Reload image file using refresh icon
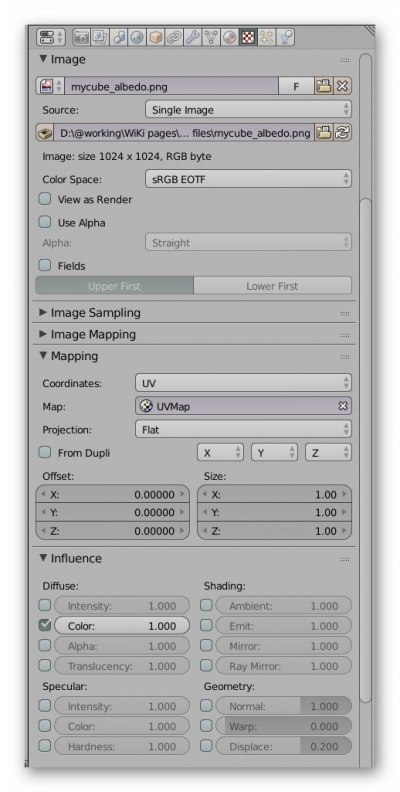The height and width of the screenshot is (792, 400). tap(342, 133)
